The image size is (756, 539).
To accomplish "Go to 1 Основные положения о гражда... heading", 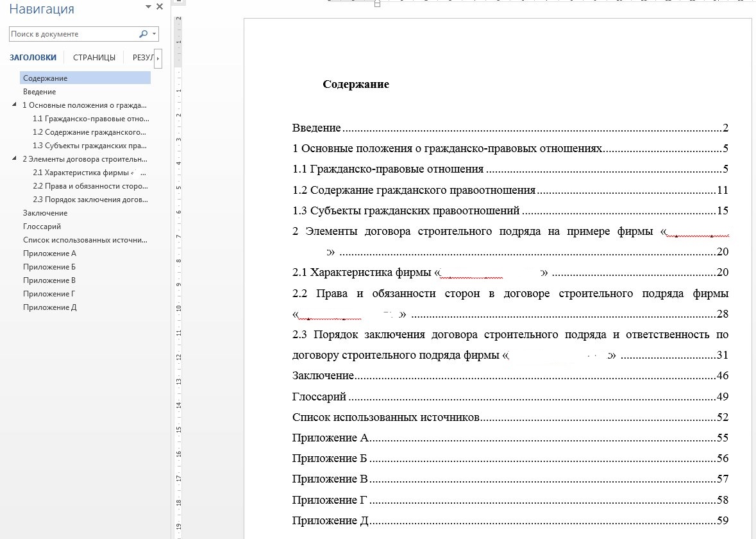I will coord(85,105).
